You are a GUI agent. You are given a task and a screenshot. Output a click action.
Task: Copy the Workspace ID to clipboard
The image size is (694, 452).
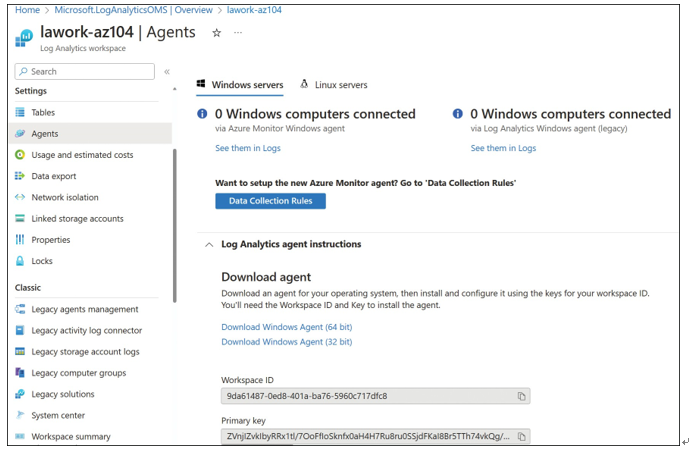(x=522, y=396)
